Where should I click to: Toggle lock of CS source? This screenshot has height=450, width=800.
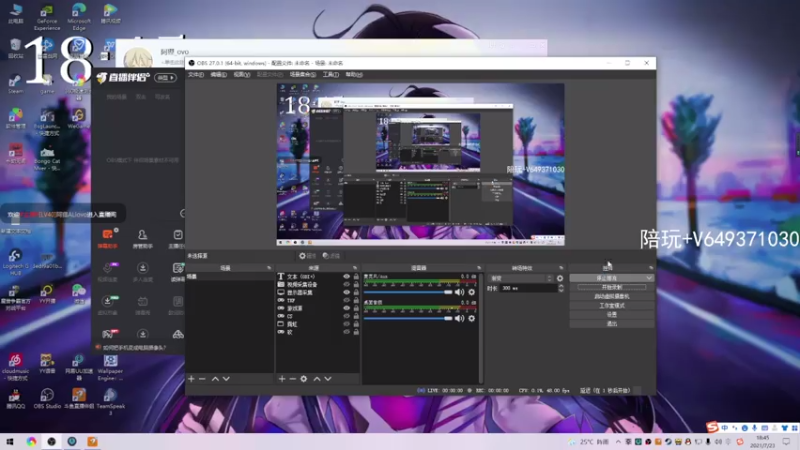(x=356, y=316)
